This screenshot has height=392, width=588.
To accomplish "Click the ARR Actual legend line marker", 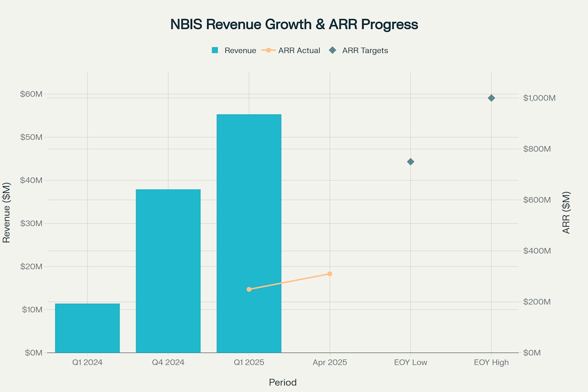I will pos(268,50).
